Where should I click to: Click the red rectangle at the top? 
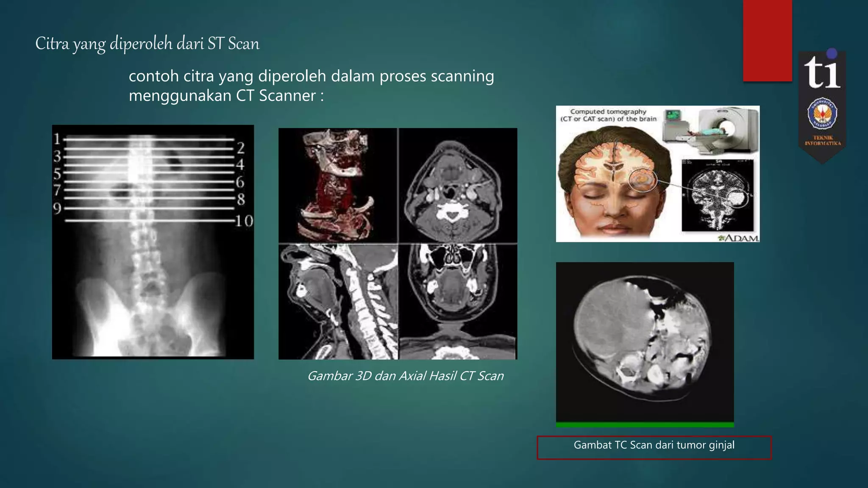click(x=767, y=40)
